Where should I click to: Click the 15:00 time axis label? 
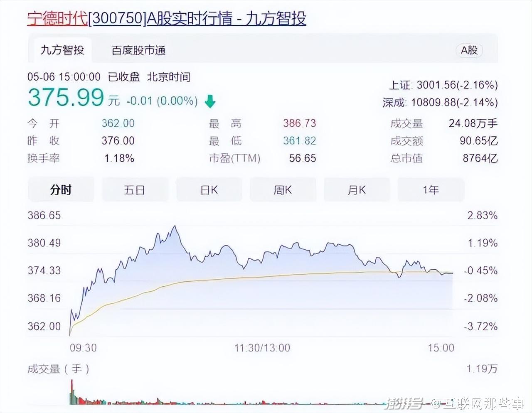pyautogui.click(x=441, y=348)
